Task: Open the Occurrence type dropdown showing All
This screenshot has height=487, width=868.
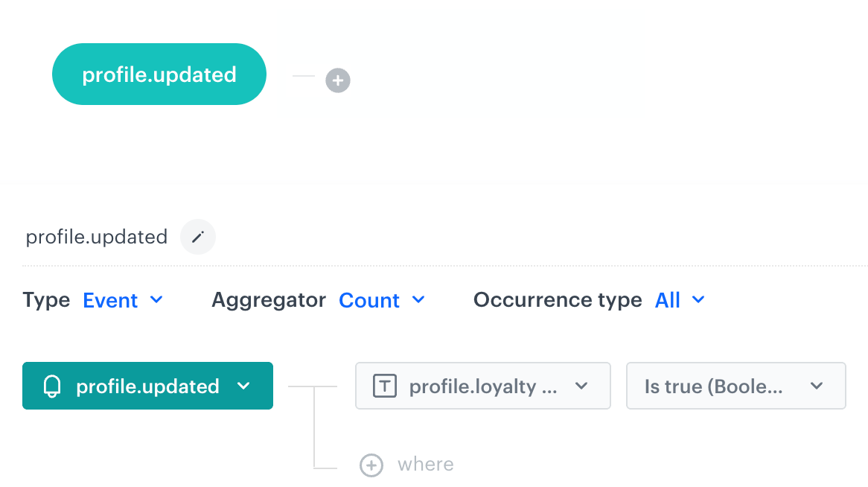Action: (668, 300)
